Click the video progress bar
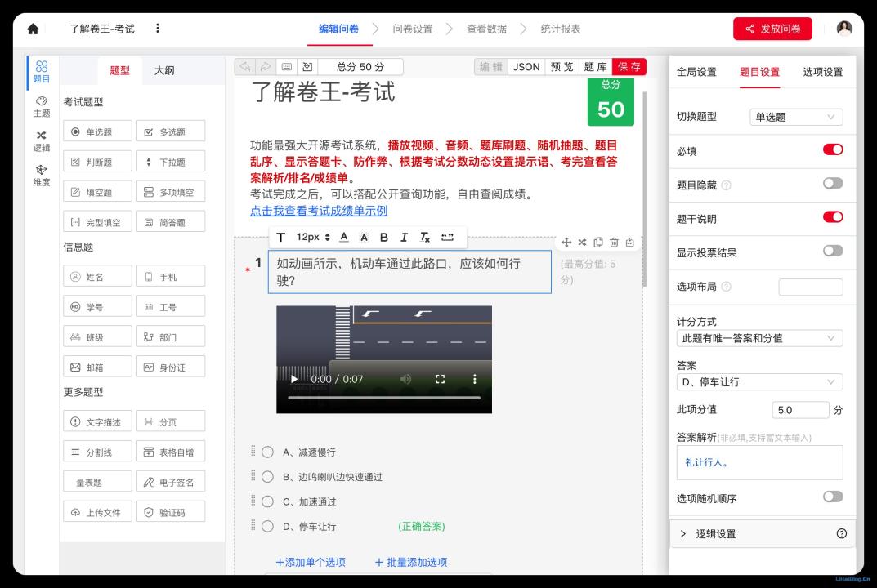Screen dimensions: 877x588 [383, 398]
